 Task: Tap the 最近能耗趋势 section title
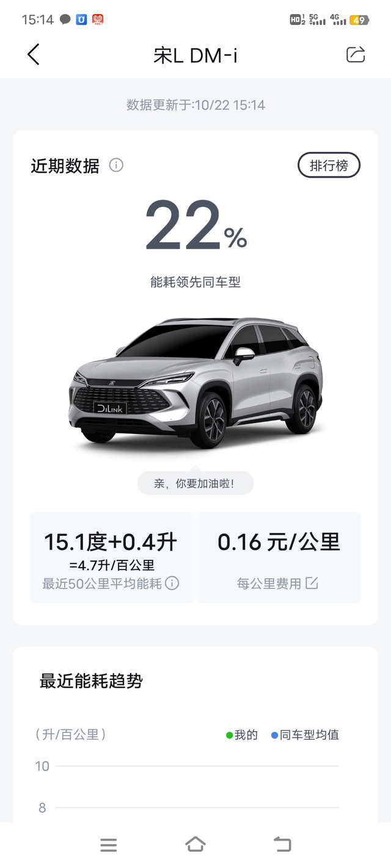click(91, 681)
